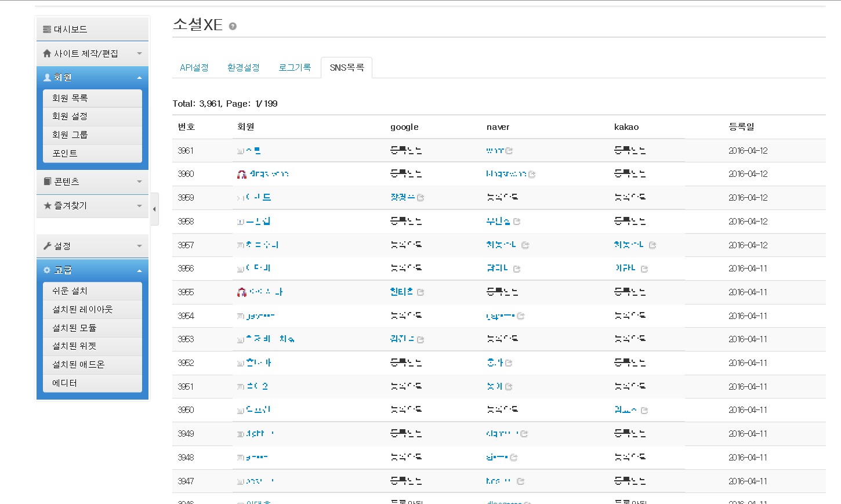Open the 대시보드 dashboard menu
Image resolution: width=841 pixels, height=504 pixels.
click(x=93, y=29)
